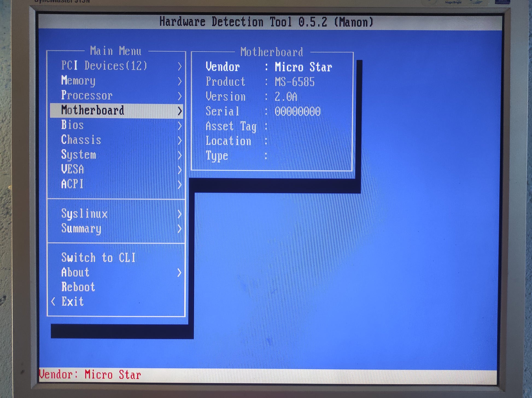Select the ACPI menu item
Screen dimensions: 532x398
pyautogui.click(x=72, y=184)
